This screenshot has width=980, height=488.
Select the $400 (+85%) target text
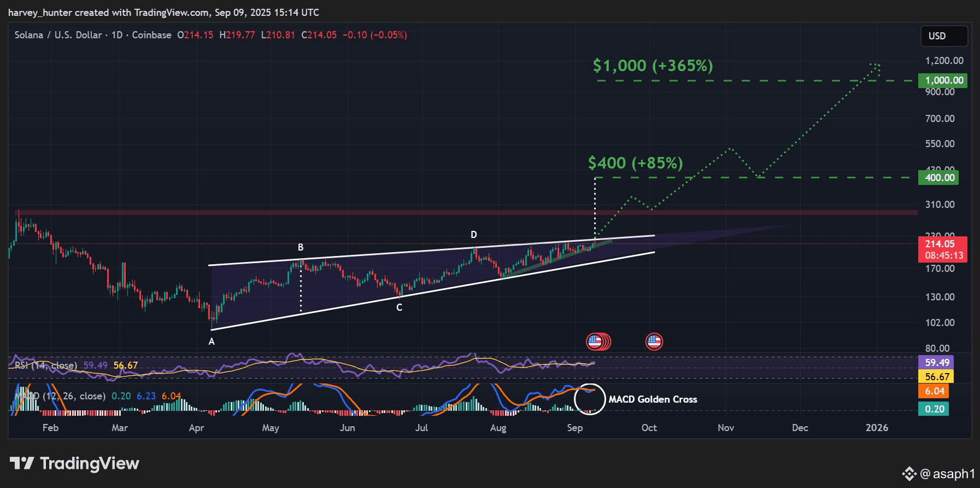pos(635,162)
